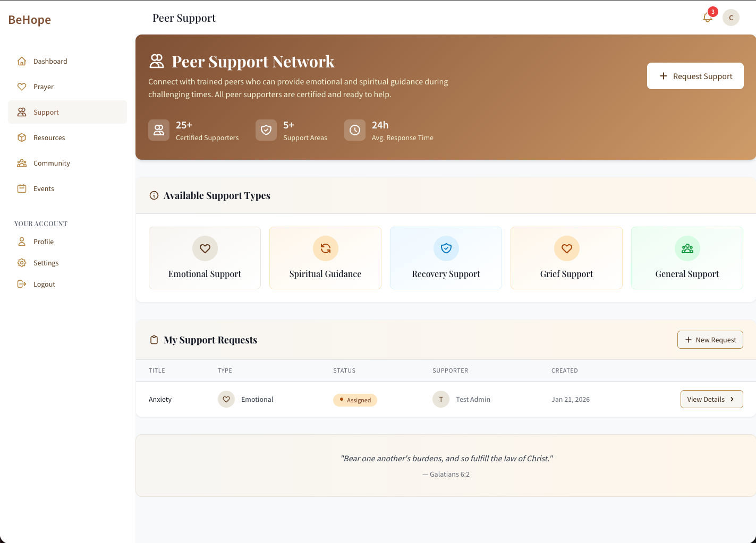Expand View Details for Anxiety request

pyautogui.click(x=711, y=399)
